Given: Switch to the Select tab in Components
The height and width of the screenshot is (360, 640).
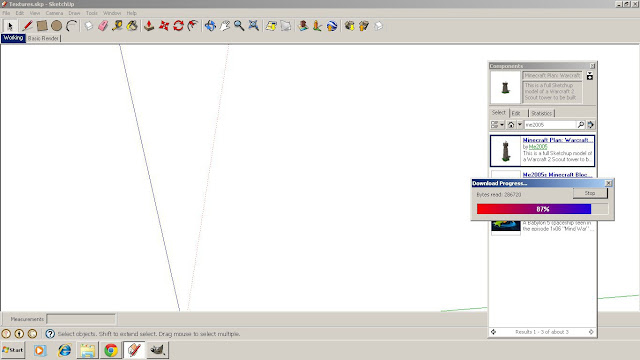Looking at the screenshot, I should pos(498,113).
